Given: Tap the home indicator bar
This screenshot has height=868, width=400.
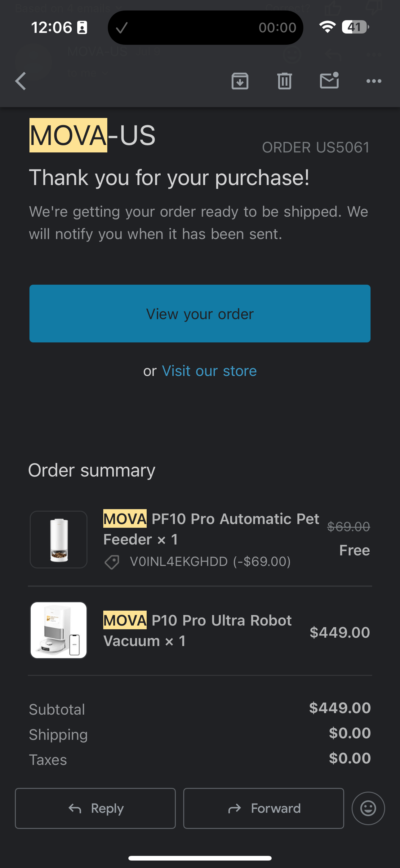Looking at the screenshot, I should [200, 858].
